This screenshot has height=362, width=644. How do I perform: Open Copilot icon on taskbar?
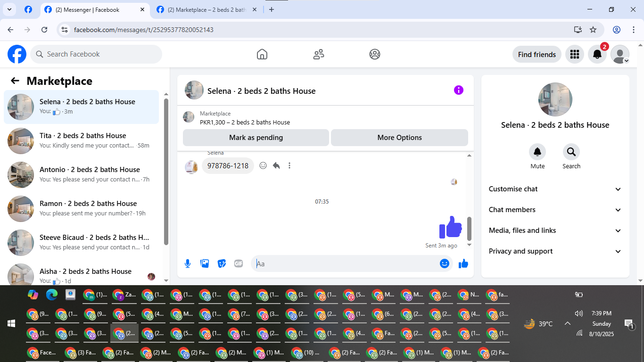click(x=33, y=295)
